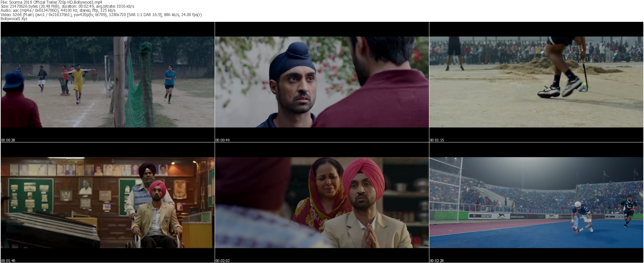The width and height of the screenshot is (644, 263).
Task: Open the thumbnail at timestamp 00:01:40
Action: click(x=108, y=203)
